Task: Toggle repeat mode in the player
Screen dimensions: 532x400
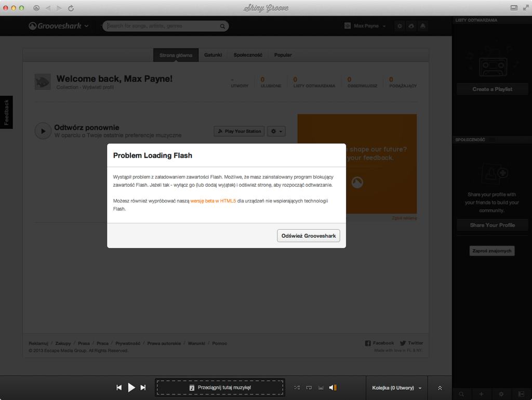Action: [309, 388]
